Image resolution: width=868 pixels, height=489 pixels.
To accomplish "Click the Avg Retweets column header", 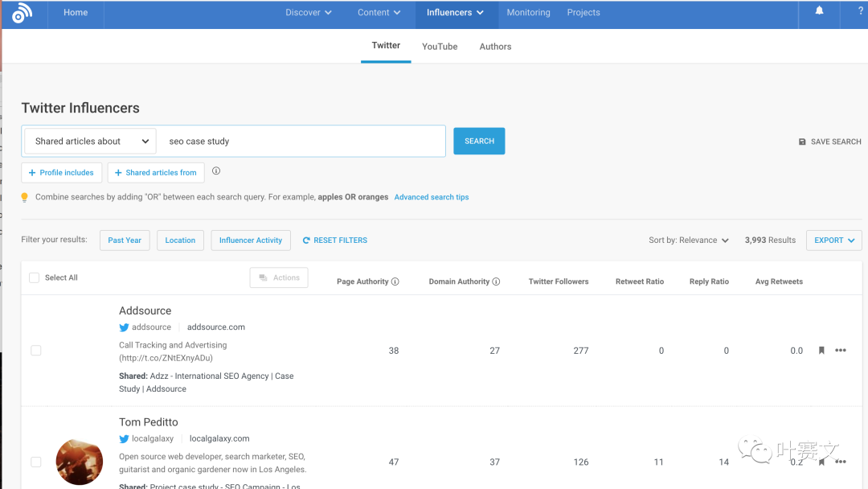I will [x=779, y=281].
